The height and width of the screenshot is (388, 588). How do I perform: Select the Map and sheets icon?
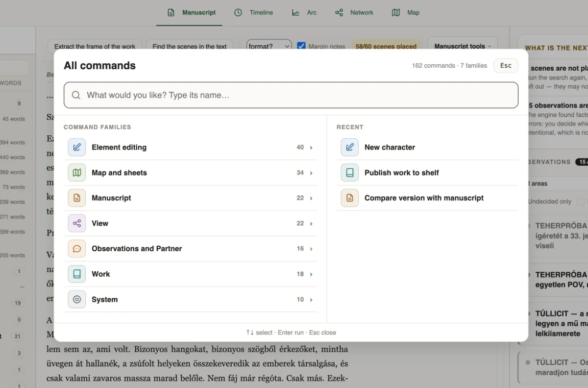coord(77,173)
